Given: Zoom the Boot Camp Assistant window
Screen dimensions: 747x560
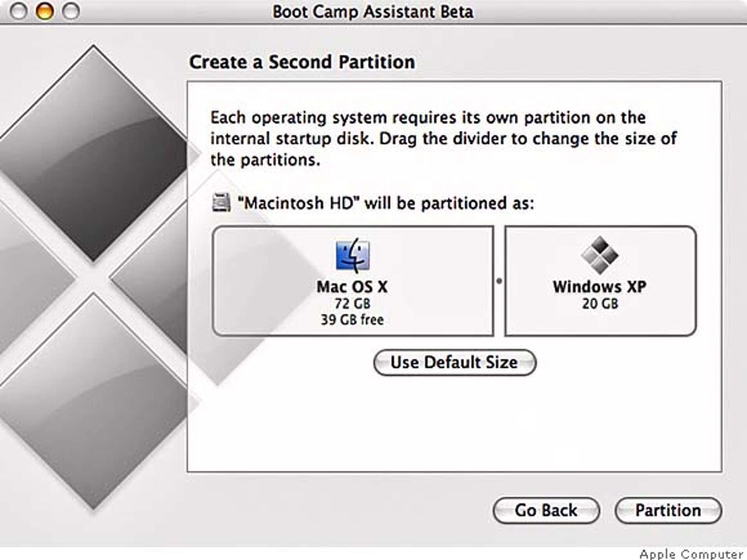Looking at the screenshot, I should [71, 12].
